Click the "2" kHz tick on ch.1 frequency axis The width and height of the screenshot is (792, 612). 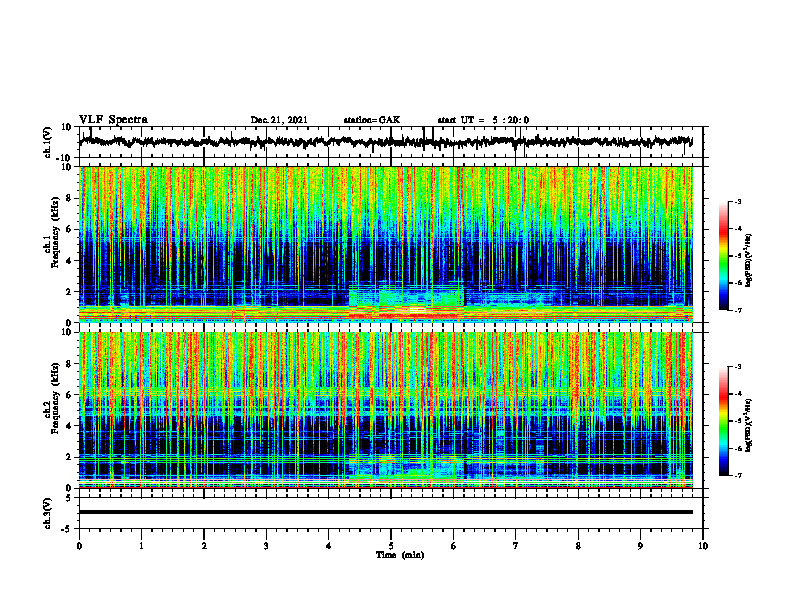pyautogui.click(x=69, y=292)
